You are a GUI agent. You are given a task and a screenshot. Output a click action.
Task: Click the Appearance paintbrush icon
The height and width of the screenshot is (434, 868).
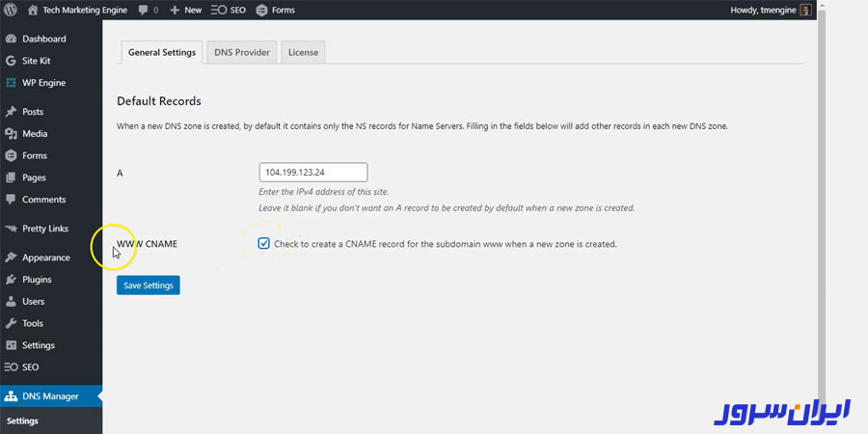11,258
